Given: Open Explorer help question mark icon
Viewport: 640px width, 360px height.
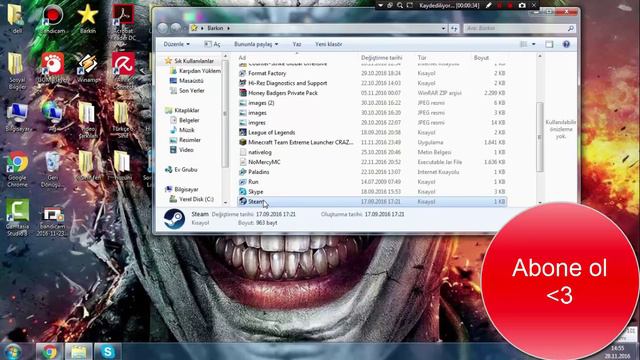Looking at the screenshot, I should 566,44.
